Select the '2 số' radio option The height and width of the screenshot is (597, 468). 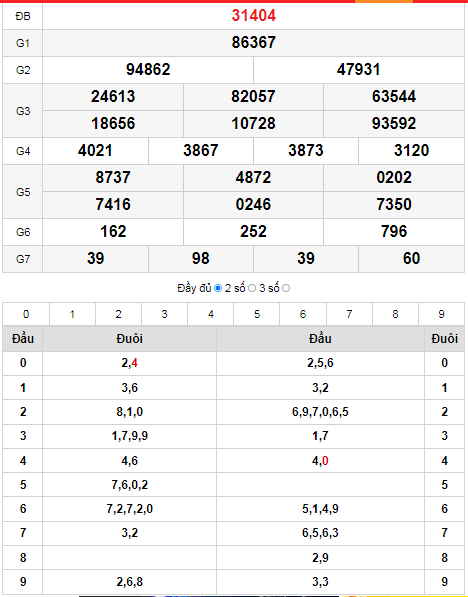click(252, 288)
